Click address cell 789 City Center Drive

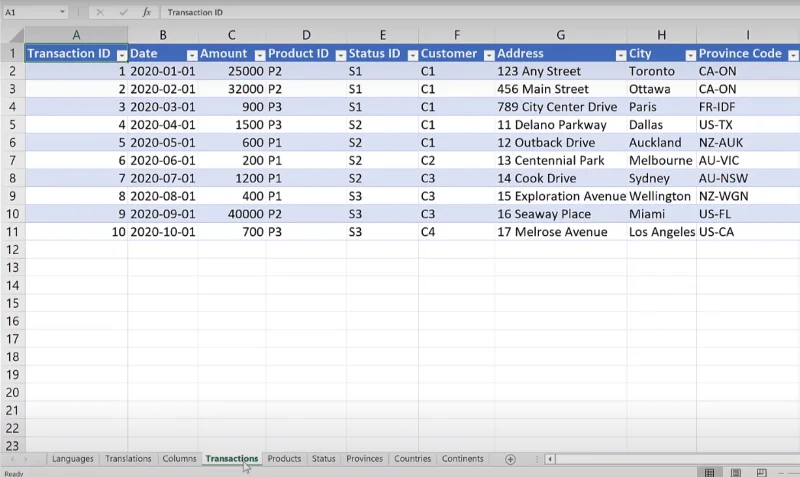(561, 107)
